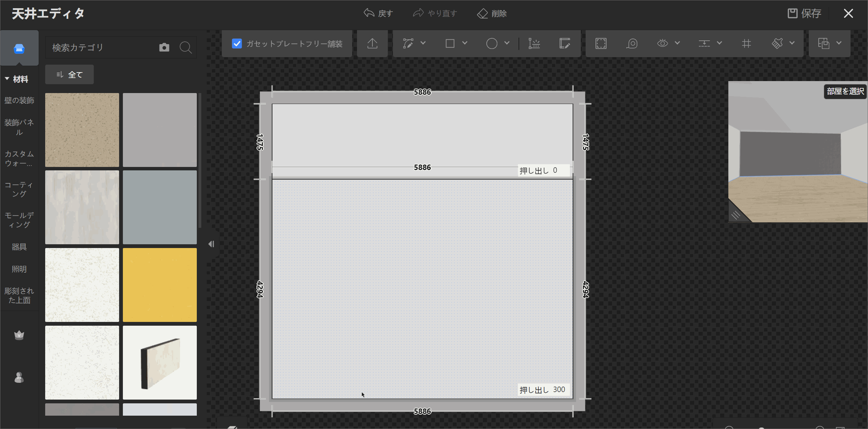Open the rectangle tool dropdown arrow
The image size is (868, 429).
tap(465, 43)
